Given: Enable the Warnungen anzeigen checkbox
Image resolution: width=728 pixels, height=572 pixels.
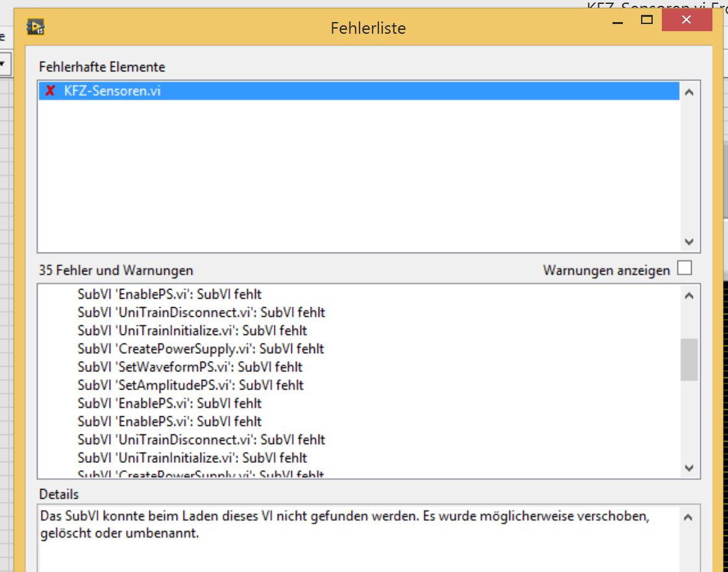Looking at the screenshot, I should click(x=685, y=268).
